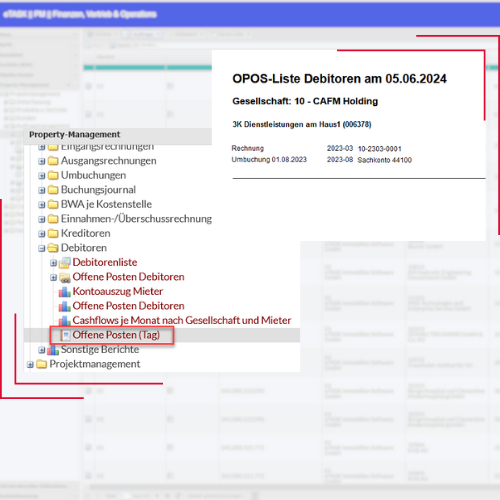The height and width of the screenshot is (500, 500).
Task: Open Buchungsjournal in the tree
Action: [x=98, y=190]
